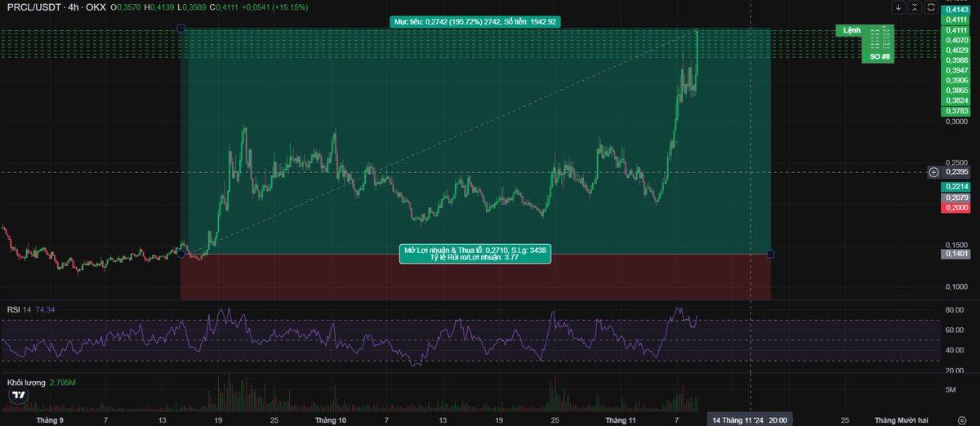
Task: Click the OKX exchange label
Action: [x=94, y=7]
